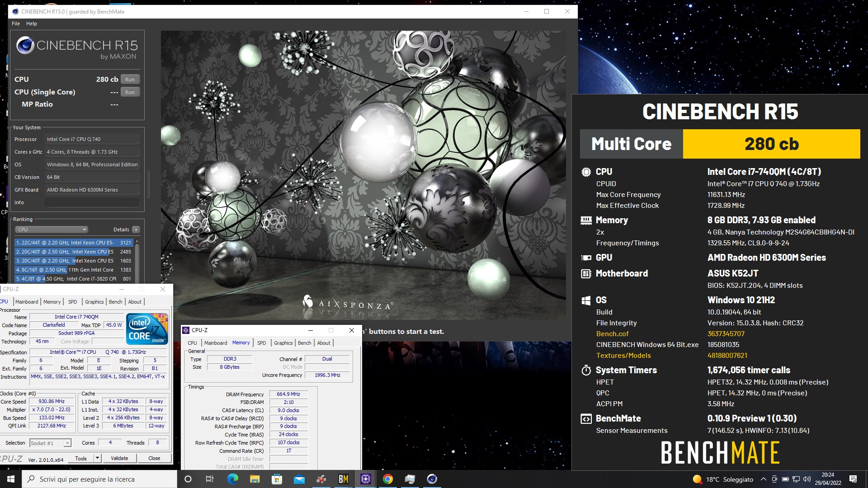The width and height of the screenshot is (868, 488).
Task: Open File Explorer from the taskbar
Action: 255,479
